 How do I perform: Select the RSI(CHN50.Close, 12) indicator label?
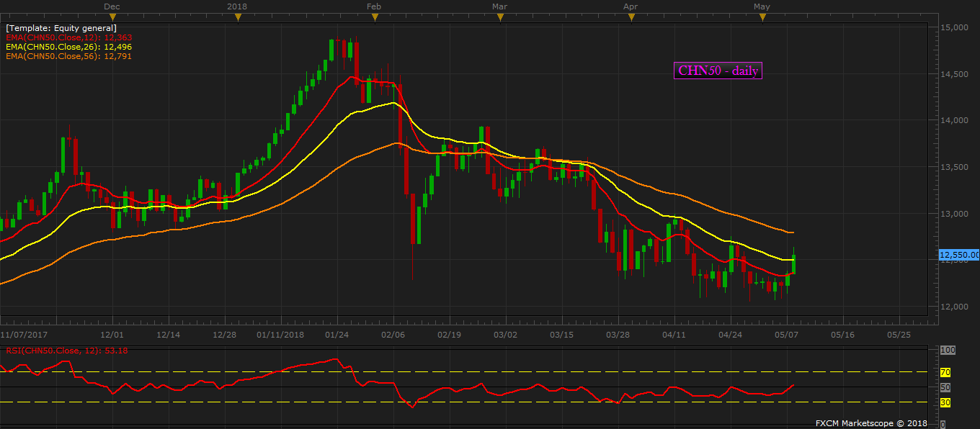coord(67,351)
